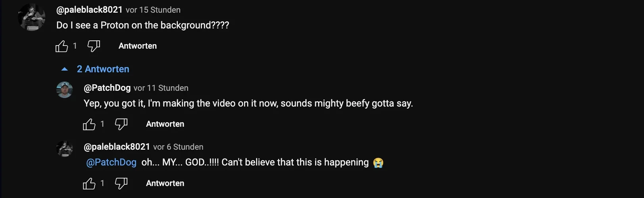Viewport: 644px width, 198px height.
Task: Click Antworten under the last reply
Action: coord(165,183)
